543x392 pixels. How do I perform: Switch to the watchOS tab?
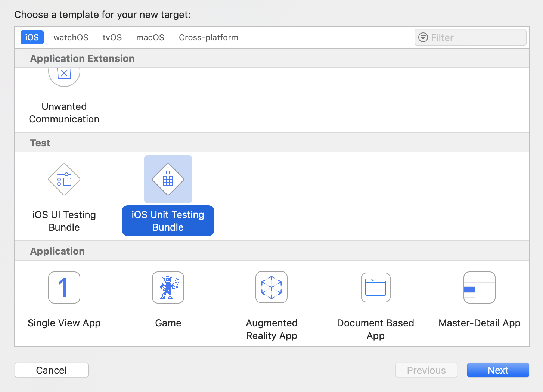coord(71,37)
